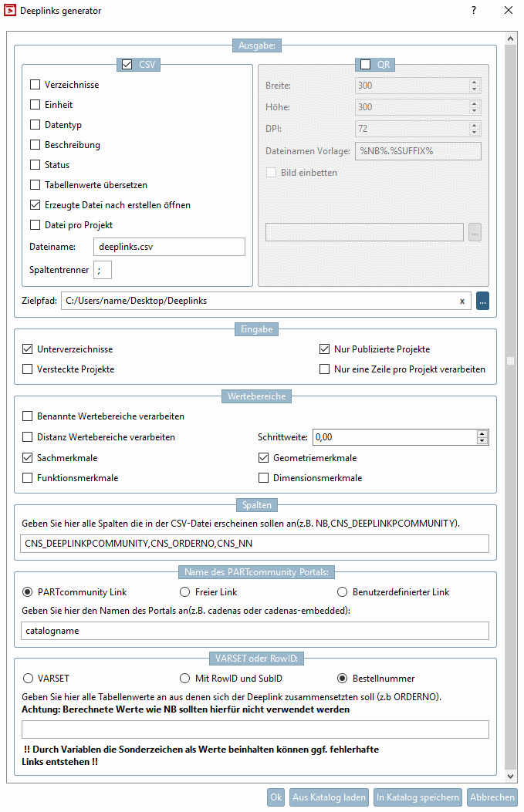Click the Aus Katalog laden button
This screenshot has width=524, height=812.
[x=328, y=797]
